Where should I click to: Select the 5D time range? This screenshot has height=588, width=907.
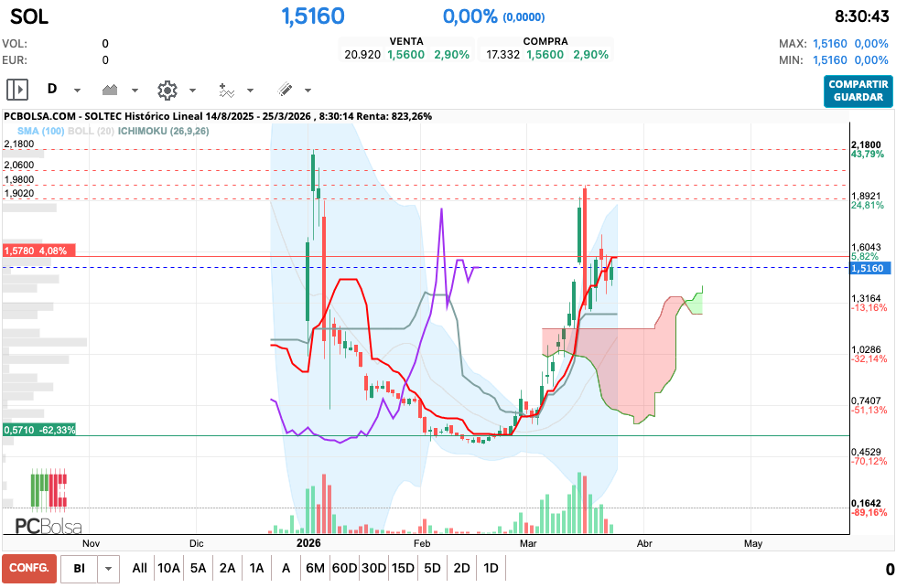click(432, 569)
